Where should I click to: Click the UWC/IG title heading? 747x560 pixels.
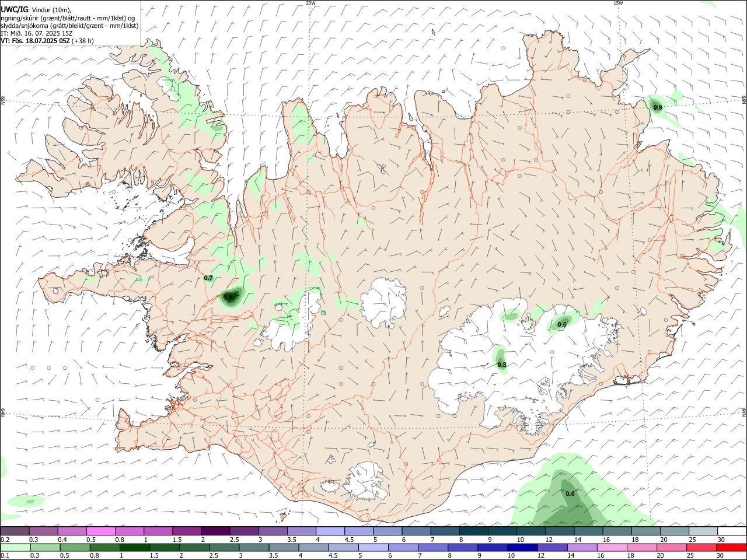[x=14, y=9]
